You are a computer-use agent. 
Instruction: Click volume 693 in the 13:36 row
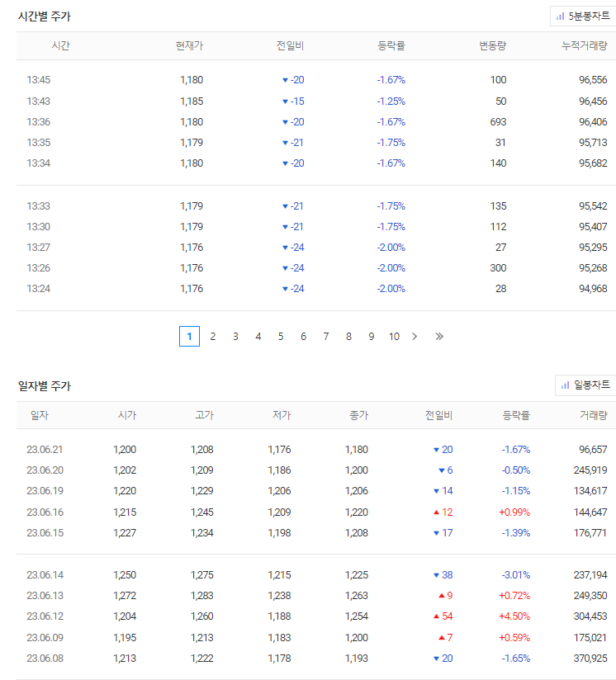pyautogui.click(x=498, y=122)
